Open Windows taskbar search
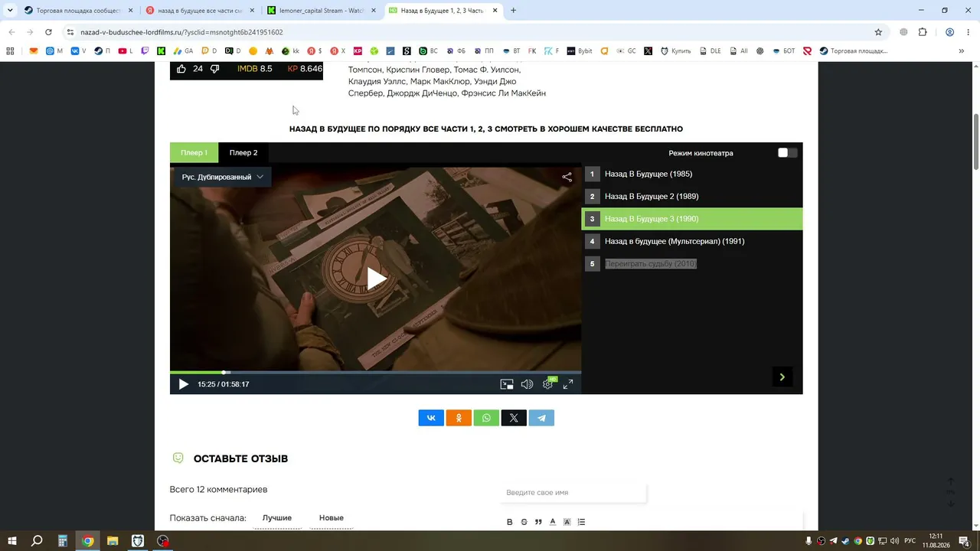The image size is (980, 551). (37, 541)
